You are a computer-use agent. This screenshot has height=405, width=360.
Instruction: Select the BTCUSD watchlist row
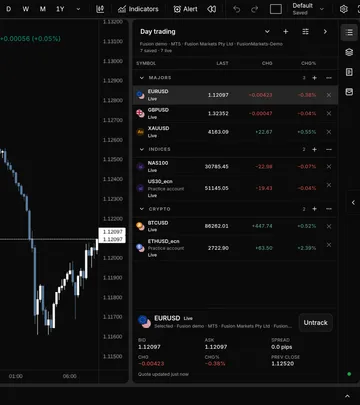[x=235, y=226]
